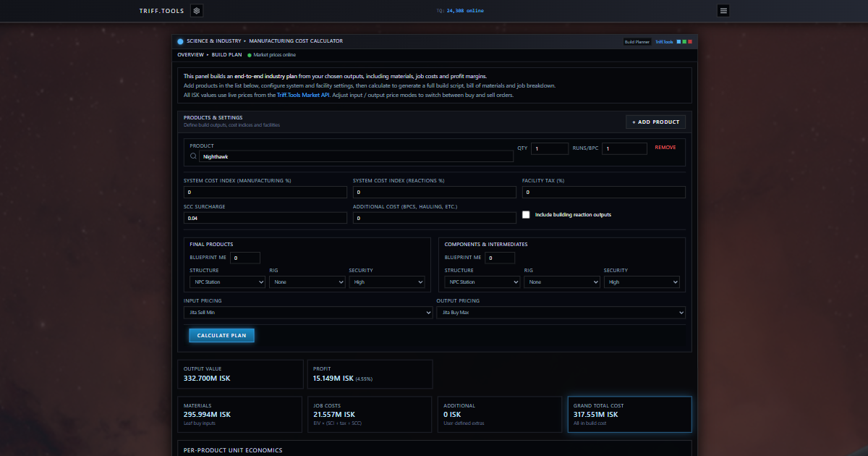868x456 pixels.
Task: Click the blue circle icon in panel title
Action: point(180,41)
